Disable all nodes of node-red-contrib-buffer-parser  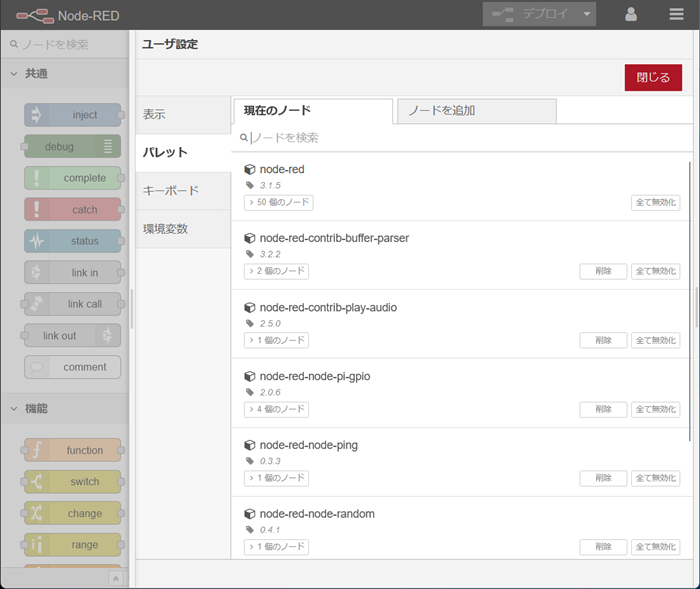[655, 271]
